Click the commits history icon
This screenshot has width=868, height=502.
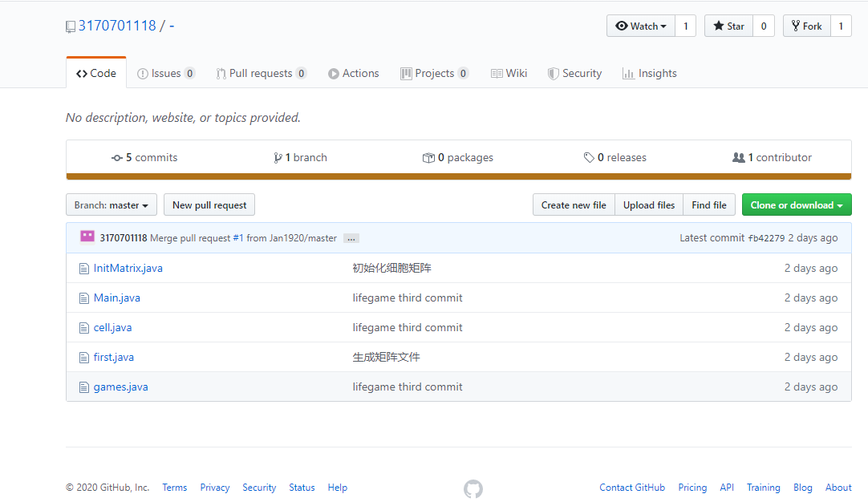click(117, 158)
